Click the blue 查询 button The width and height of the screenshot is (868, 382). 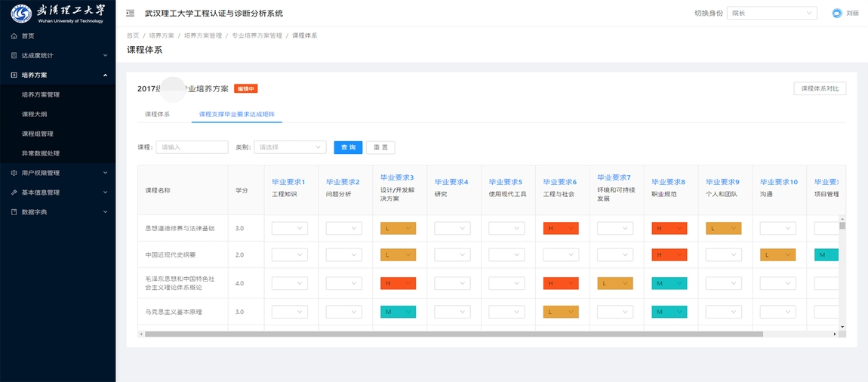pyautogui.click(x=348, y=147)
